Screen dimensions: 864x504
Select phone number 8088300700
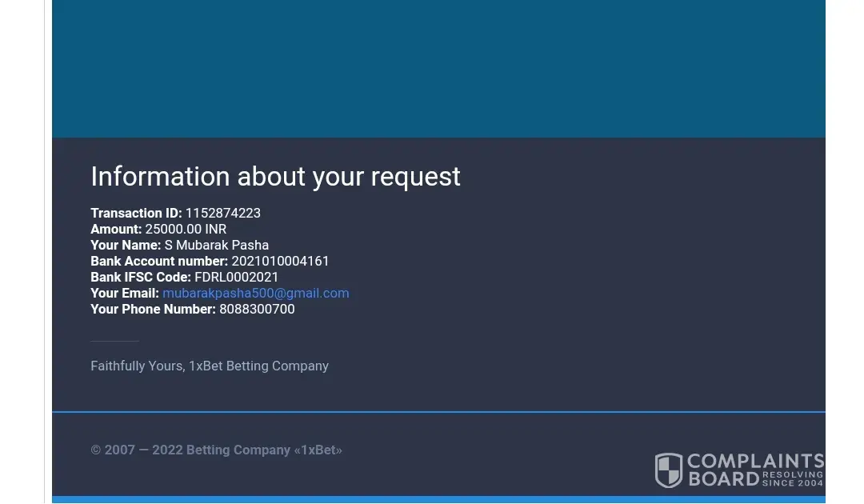pos(257,309)
